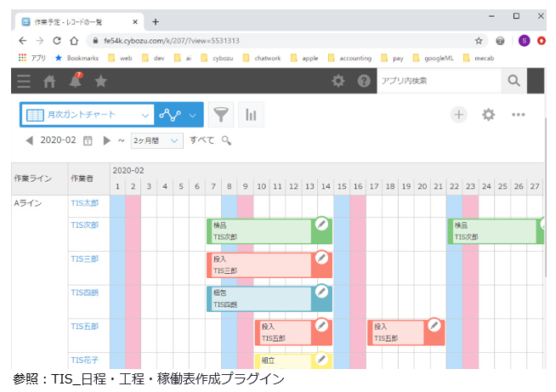Open the 2ヶ月間 period dropdown
Screen dimensions: 556x392
(156, 141)
